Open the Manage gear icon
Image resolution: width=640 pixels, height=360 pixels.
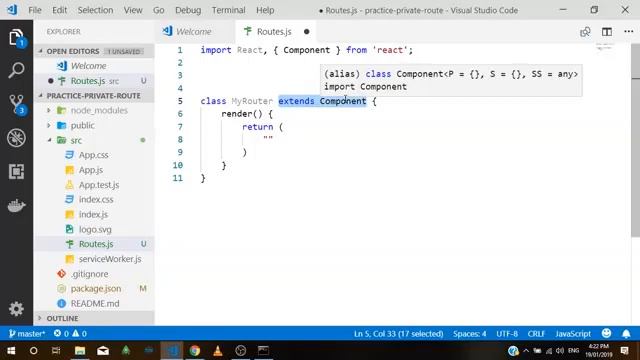[x=16, y=309]
